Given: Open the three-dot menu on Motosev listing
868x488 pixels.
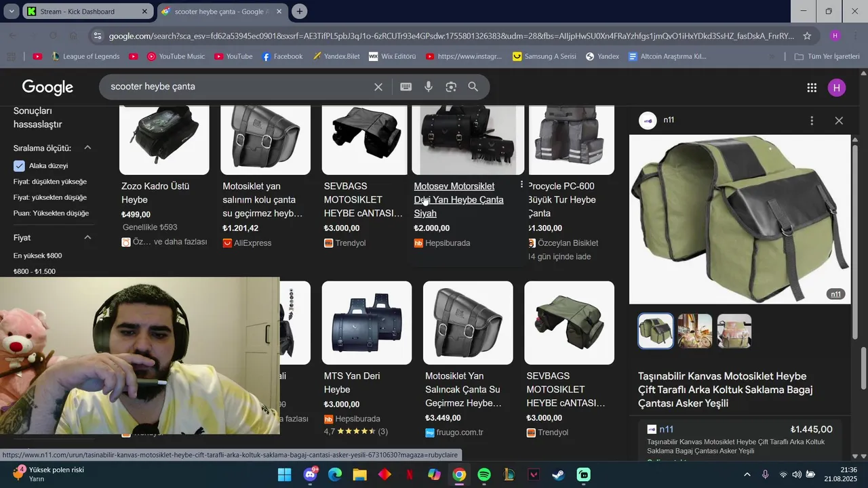Looking at the screenshot, I should pyautogui.click(x=521, y=184).
